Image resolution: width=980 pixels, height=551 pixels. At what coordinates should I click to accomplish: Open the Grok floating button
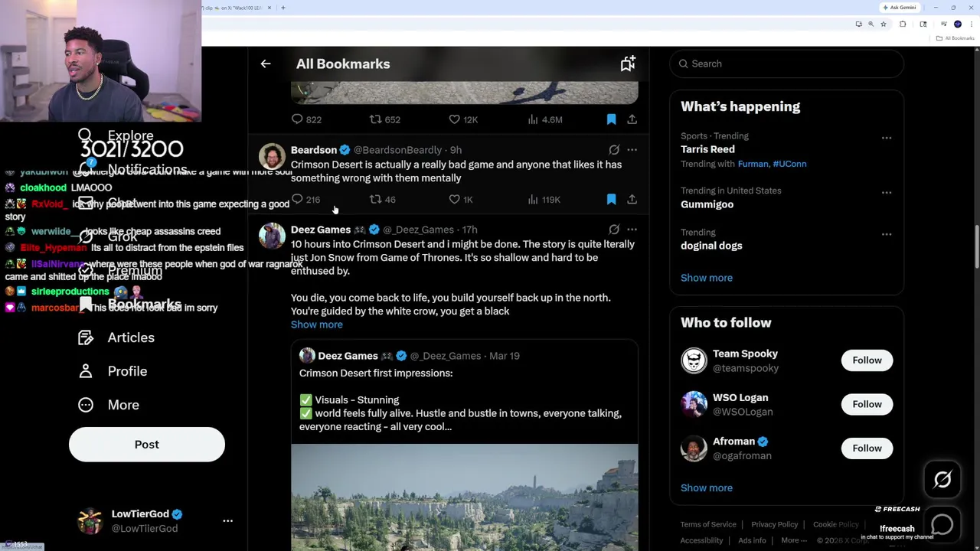[x=942, y=480]
